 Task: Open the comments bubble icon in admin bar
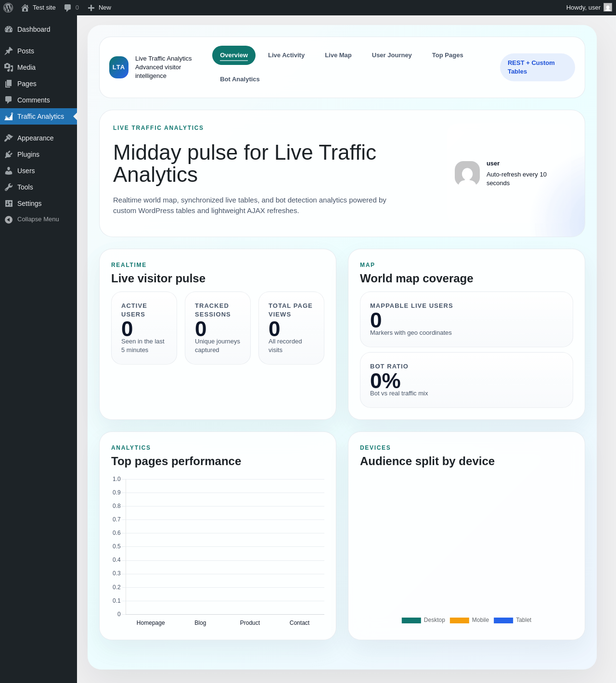(x=68, y=8)
